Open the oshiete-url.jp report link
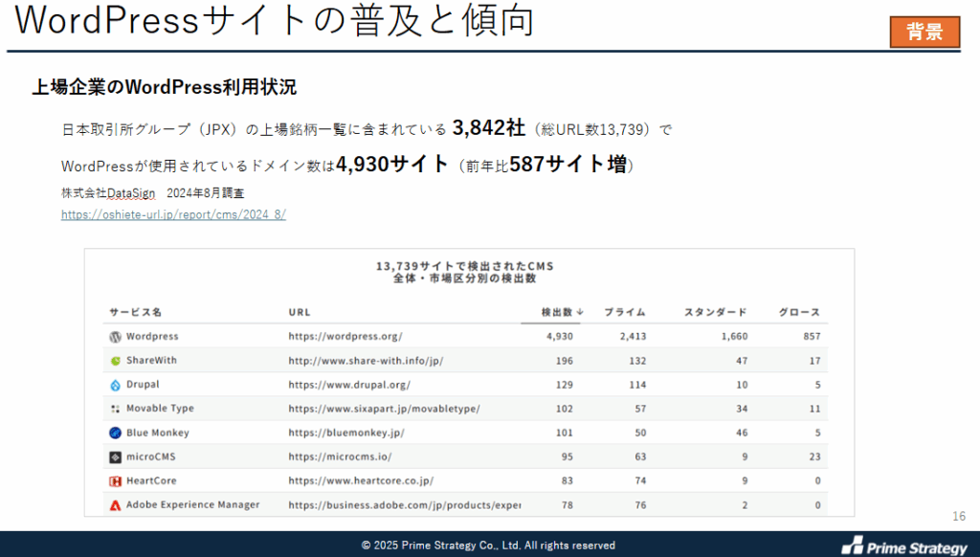980x557 pixels. (x=173, y=214)
